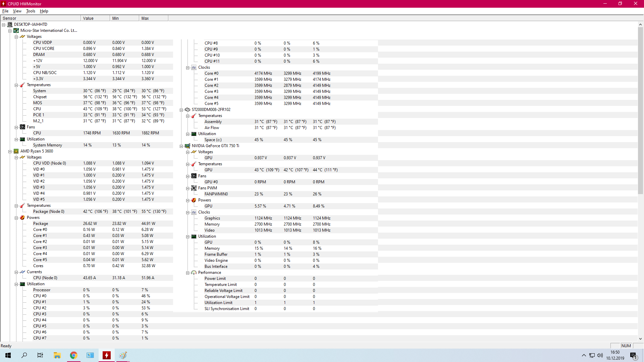
Task: Click the NVIDIA GeForce GTX 750 Ti icon
Action: 187,146
